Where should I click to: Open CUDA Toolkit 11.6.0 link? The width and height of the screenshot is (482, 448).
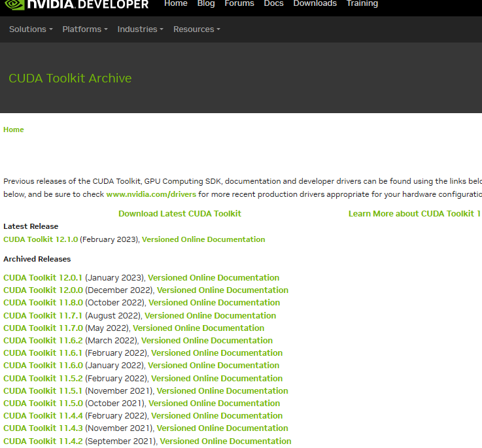click(x=43, y=366)
